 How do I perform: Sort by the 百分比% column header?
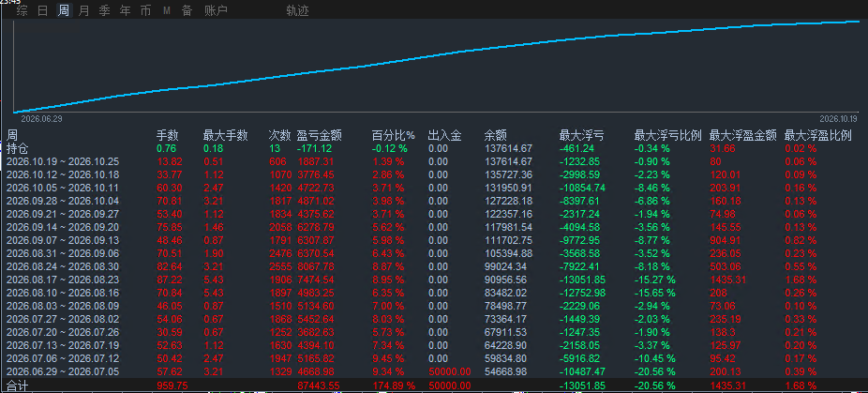pos(393,135)
